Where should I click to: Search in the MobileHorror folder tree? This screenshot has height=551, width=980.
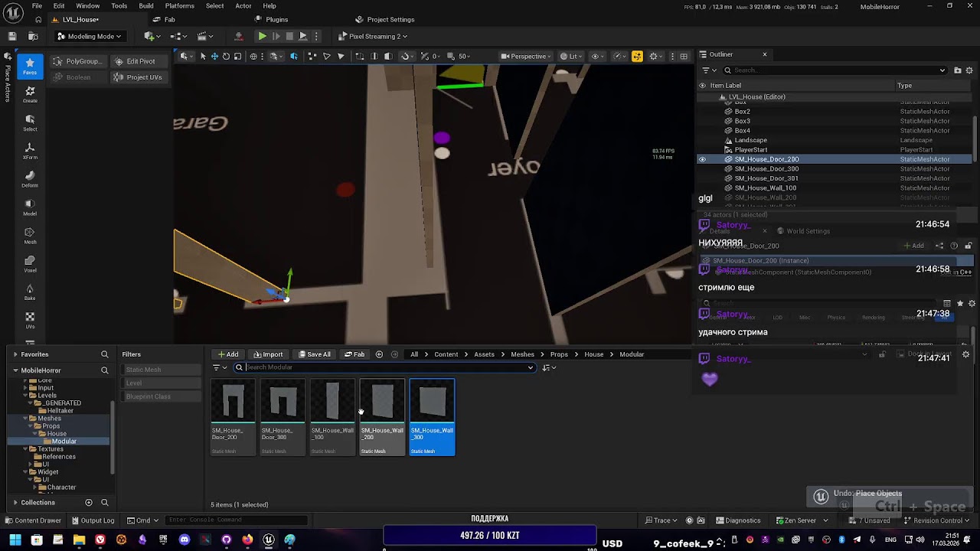coord(105,370)
